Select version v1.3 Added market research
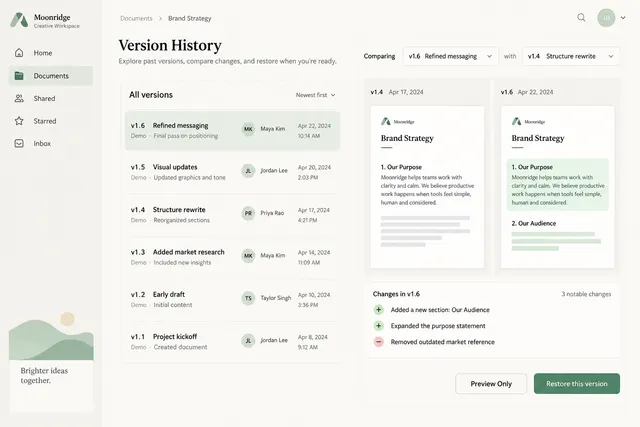The width and height of the screenshot is (640, 427). (232, 257)
